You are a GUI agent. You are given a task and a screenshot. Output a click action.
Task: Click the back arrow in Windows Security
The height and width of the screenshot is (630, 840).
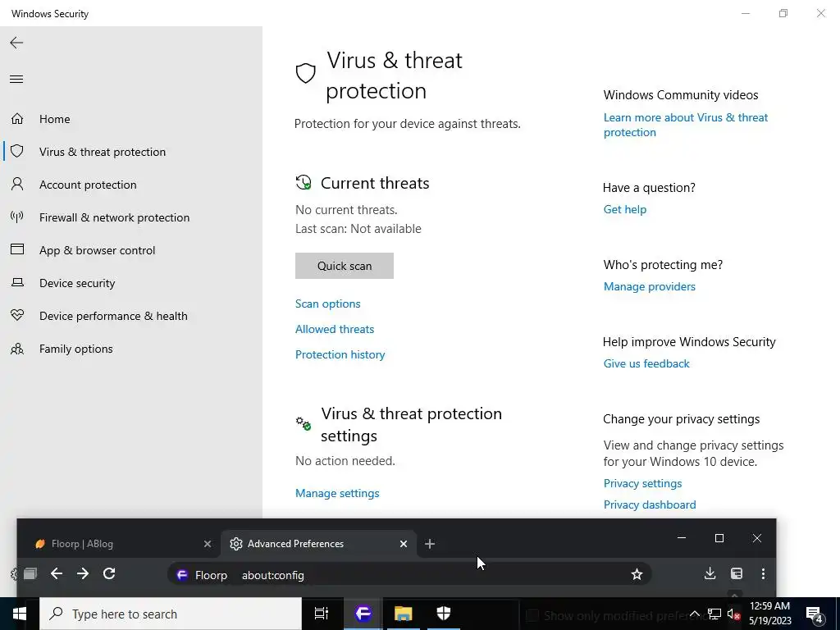pos(16,43)
